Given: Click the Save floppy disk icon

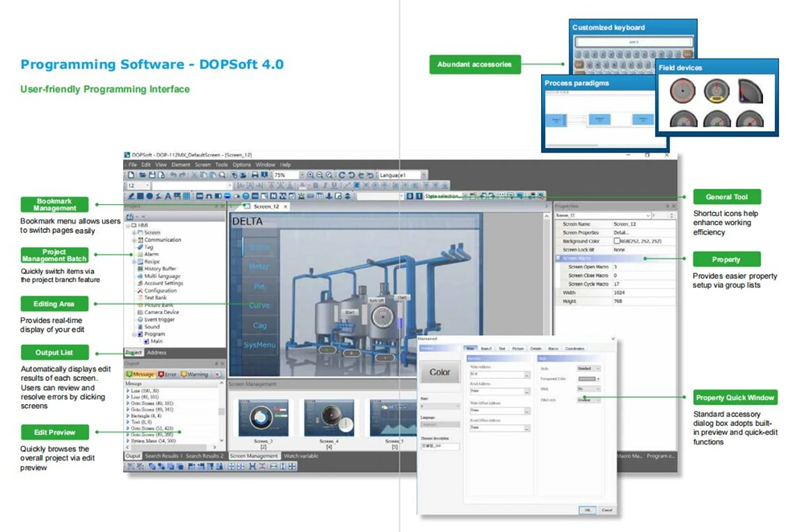Looking at the screenshot, I should pos(152,174).
